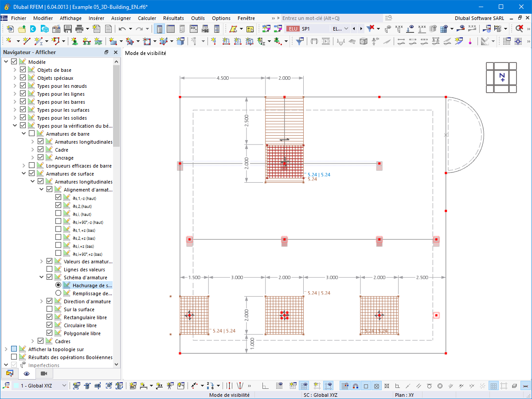
Task: Click the 'SC : Global XYZ' status text
Action: (321, 395)
